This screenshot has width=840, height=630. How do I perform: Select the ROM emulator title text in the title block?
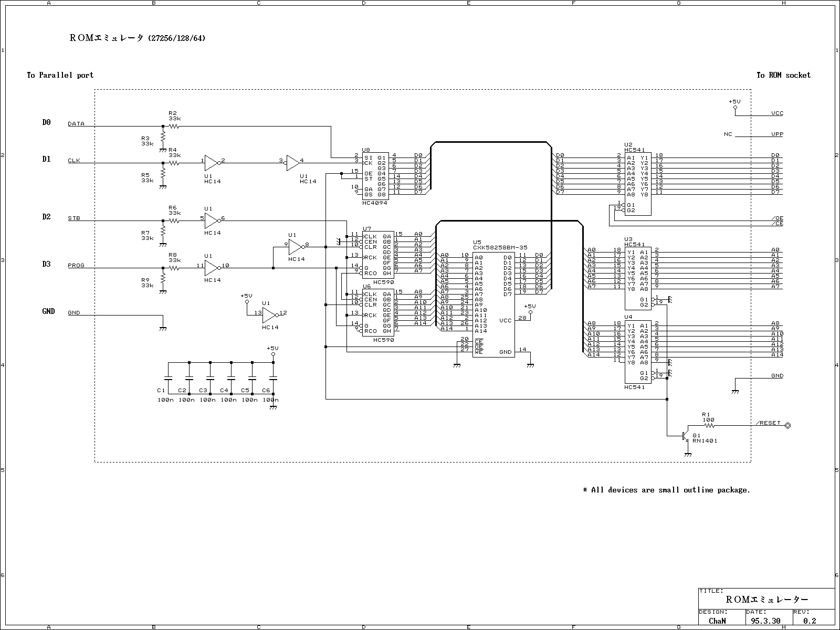pyautogui.click(x=766, y=600)
